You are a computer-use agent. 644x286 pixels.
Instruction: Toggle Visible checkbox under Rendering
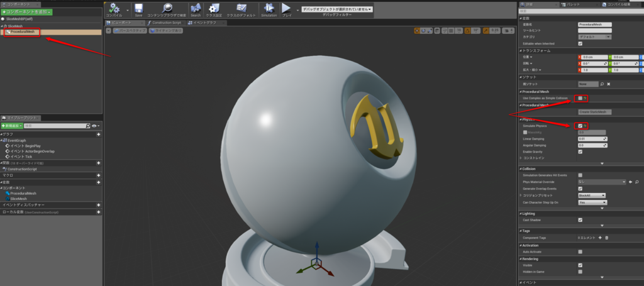[580, 265]
